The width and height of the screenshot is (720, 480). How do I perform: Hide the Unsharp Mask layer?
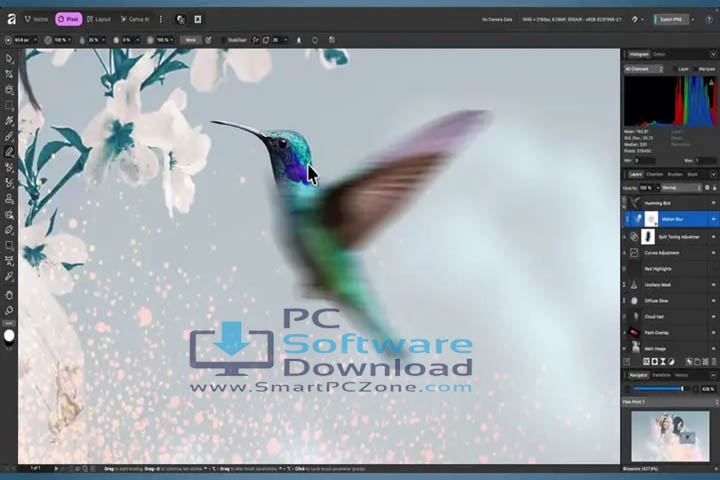click(714, 285)
